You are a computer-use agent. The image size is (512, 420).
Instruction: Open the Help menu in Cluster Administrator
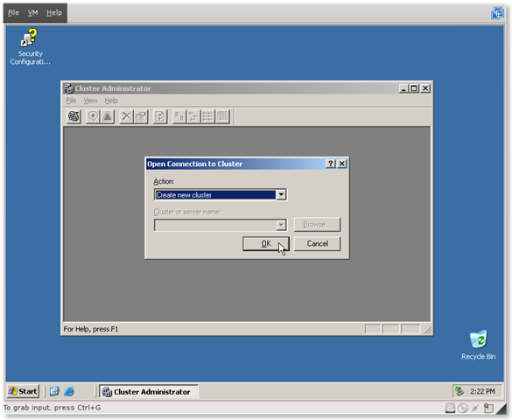111,101
